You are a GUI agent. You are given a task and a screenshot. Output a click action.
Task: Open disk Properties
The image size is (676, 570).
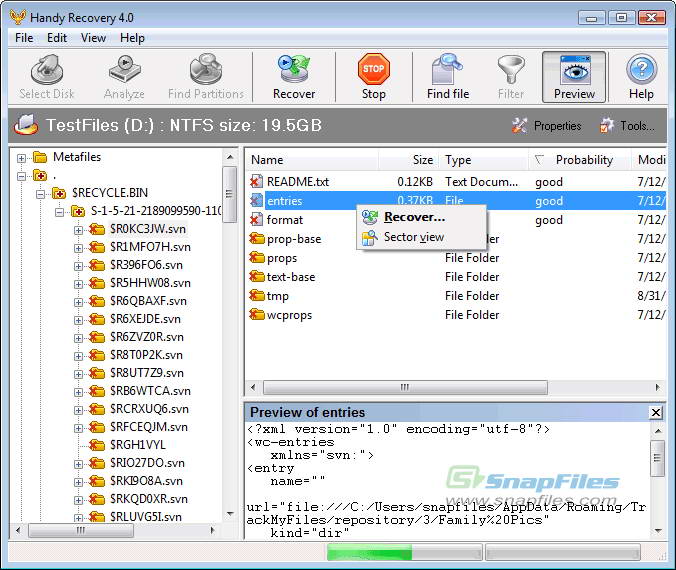click(x=547, y=125)
